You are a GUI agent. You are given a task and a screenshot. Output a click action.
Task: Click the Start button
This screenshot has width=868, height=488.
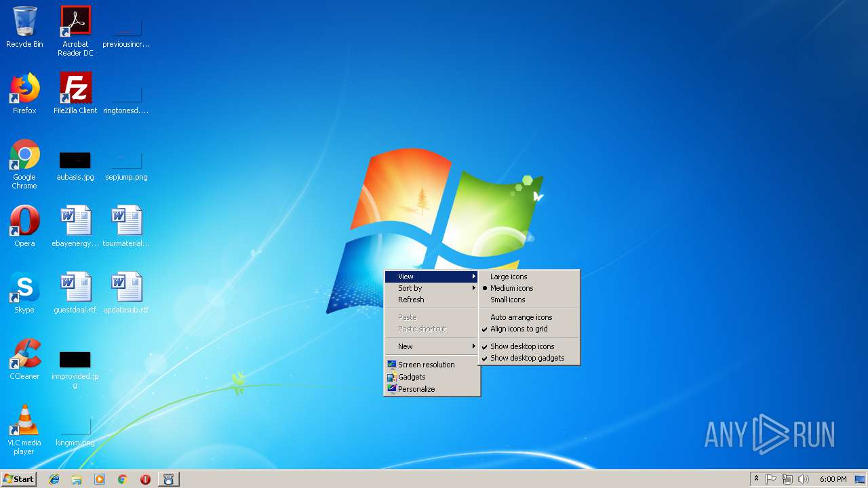click(19, 479)
